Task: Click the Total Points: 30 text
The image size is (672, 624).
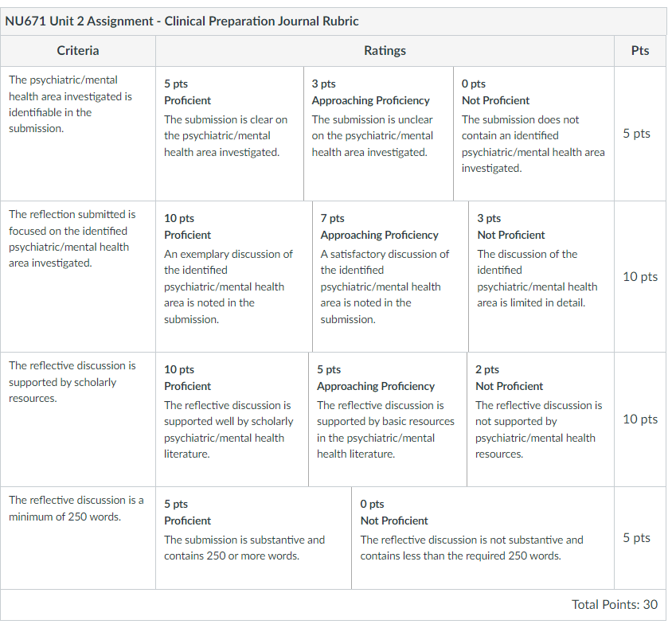Action: pos(615,604)
